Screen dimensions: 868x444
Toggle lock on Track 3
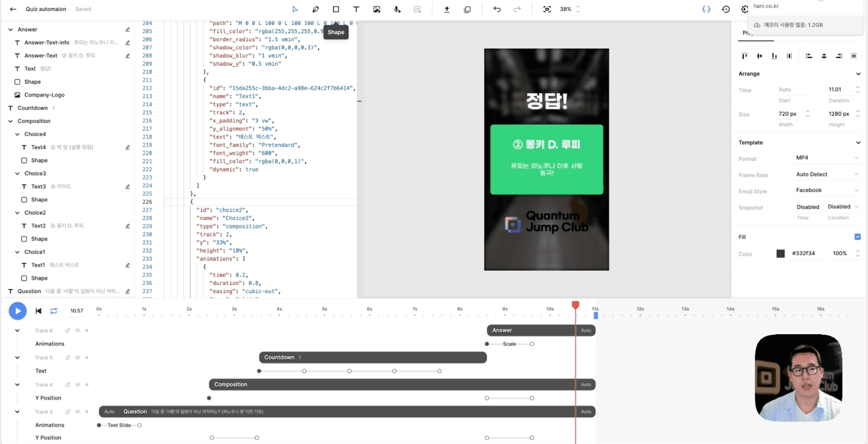pyautogui.click(x=68, y=412)
